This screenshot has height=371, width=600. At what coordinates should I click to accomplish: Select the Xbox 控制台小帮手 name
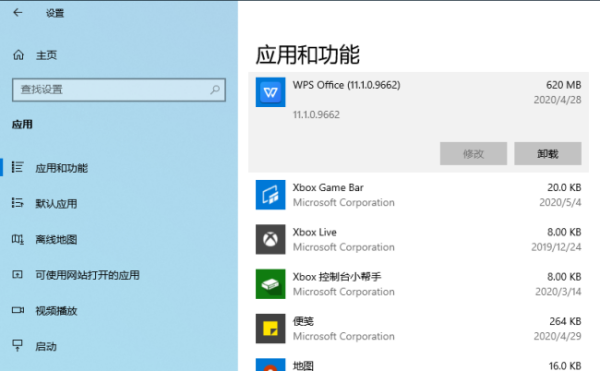point(337,277)
